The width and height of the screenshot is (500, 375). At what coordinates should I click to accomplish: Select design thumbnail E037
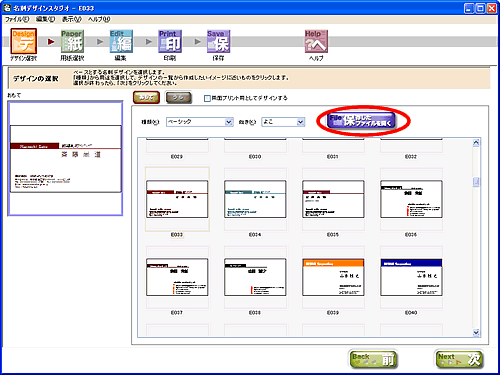(177, 277)
